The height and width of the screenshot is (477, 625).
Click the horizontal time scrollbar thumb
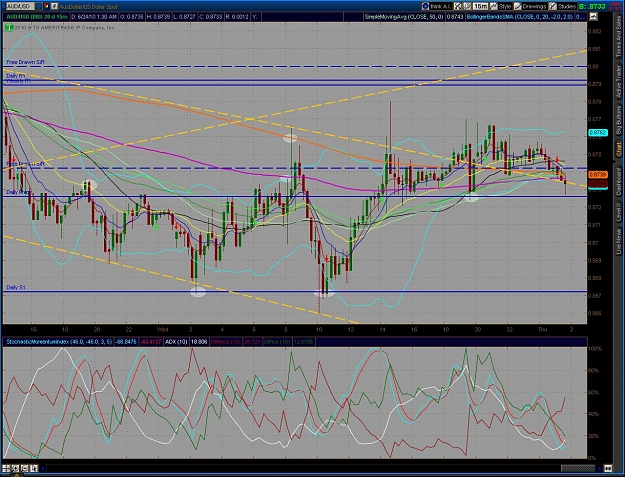click(578, 468)
